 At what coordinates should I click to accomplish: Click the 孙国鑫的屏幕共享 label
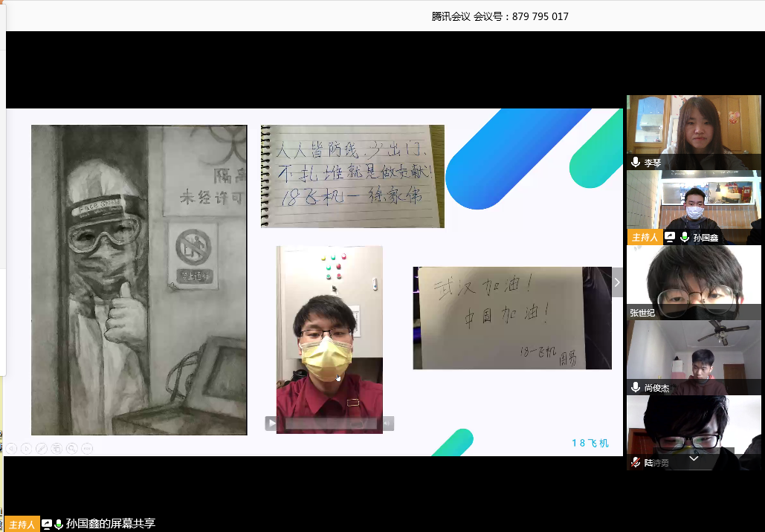click(110, 524)
